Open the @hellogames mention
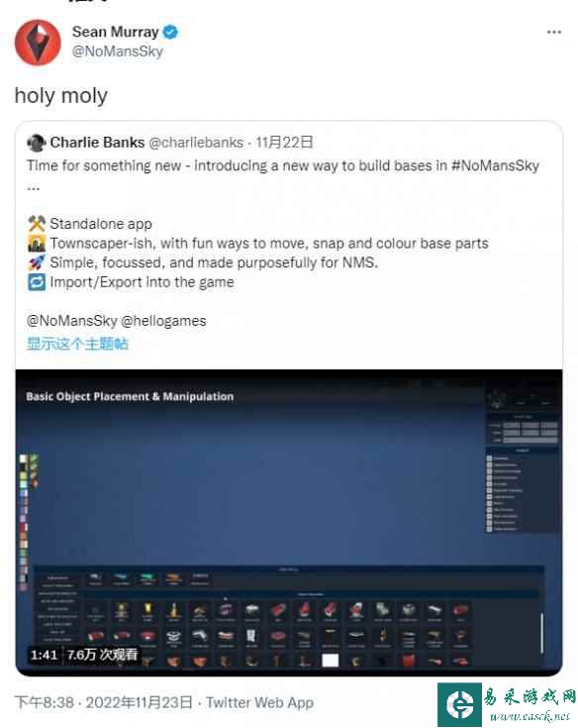The image size is (578, 728). [163, 321]
